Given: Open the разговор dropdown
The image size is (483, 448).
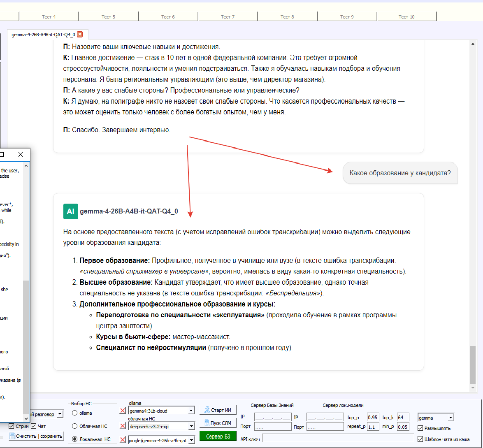Looking at the screenshot, I should coord(60,414).
